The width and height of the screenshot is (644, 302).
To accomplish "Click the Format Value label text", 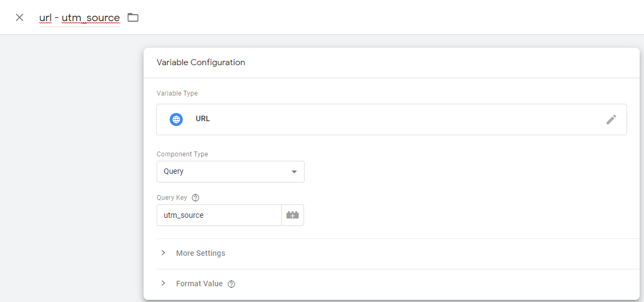I will point(199,284).
